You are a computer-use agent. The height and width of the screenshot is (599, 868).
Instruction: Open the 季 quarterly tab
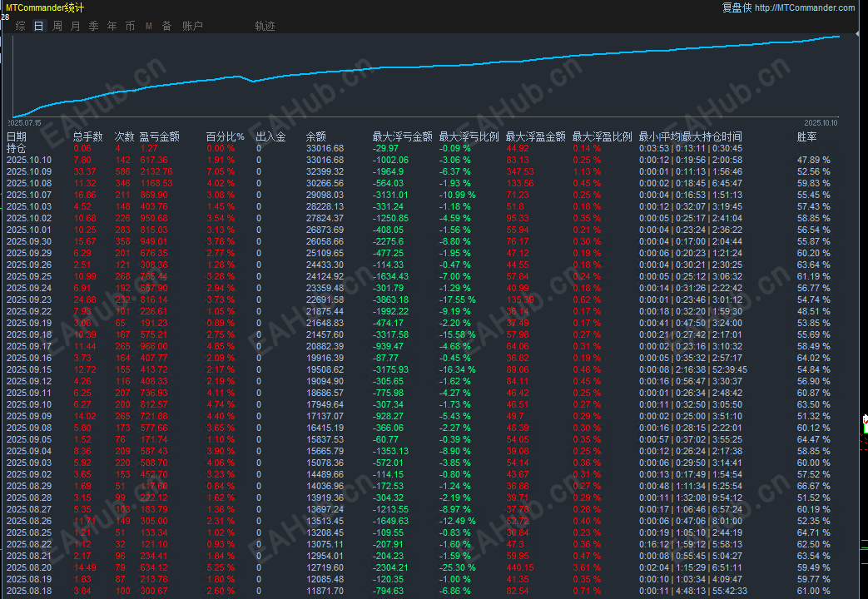93,26
